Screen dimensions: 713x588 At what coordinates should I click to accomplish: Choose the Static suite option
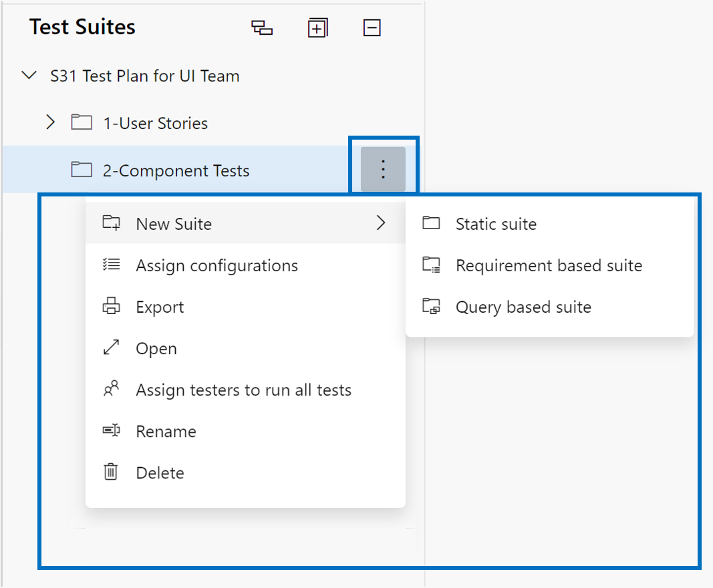(x=496, y=224)
